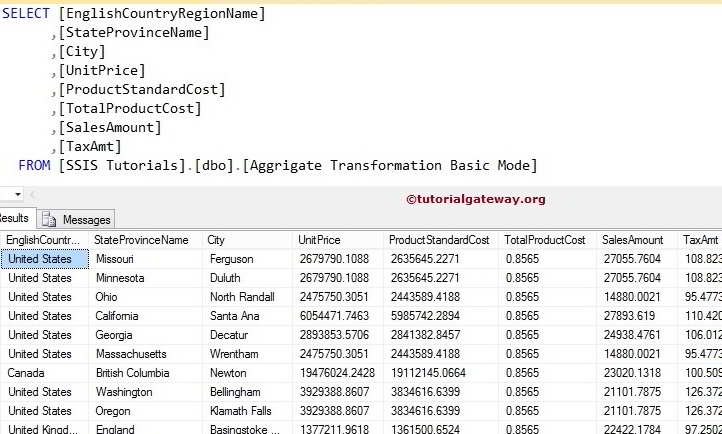
Task: Click the Ohio cell
Action: [145, 297]
